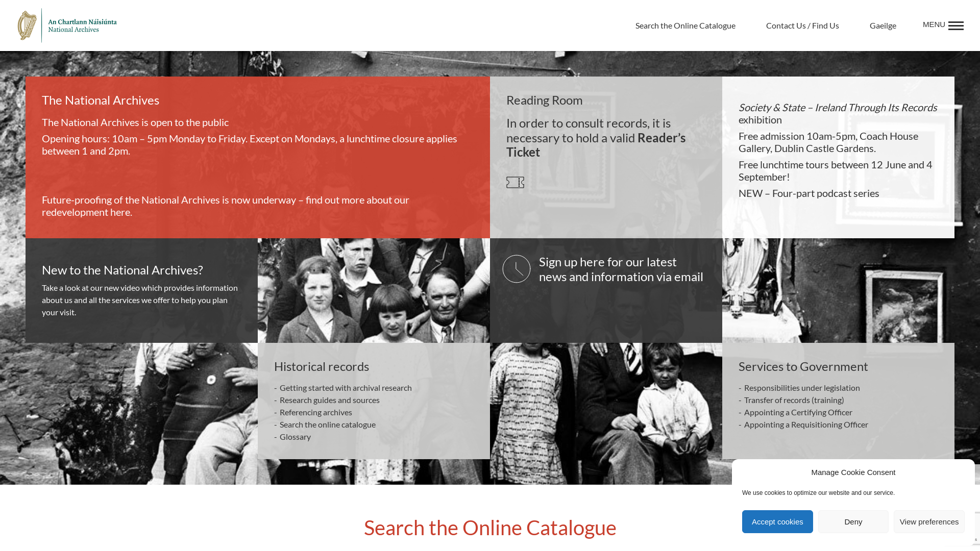Open The National Archives heading link

[101, 100]
